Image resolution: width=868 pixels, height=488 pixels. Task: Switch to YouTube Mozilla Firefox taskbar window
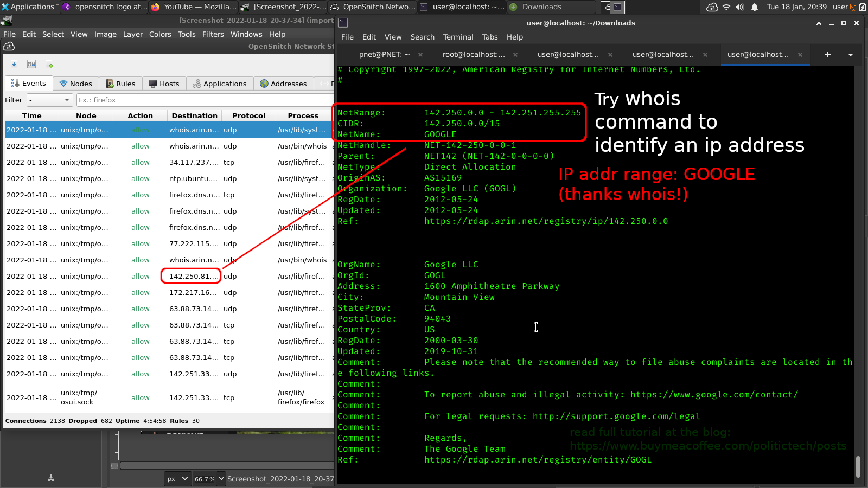click(x=194, y=7)
